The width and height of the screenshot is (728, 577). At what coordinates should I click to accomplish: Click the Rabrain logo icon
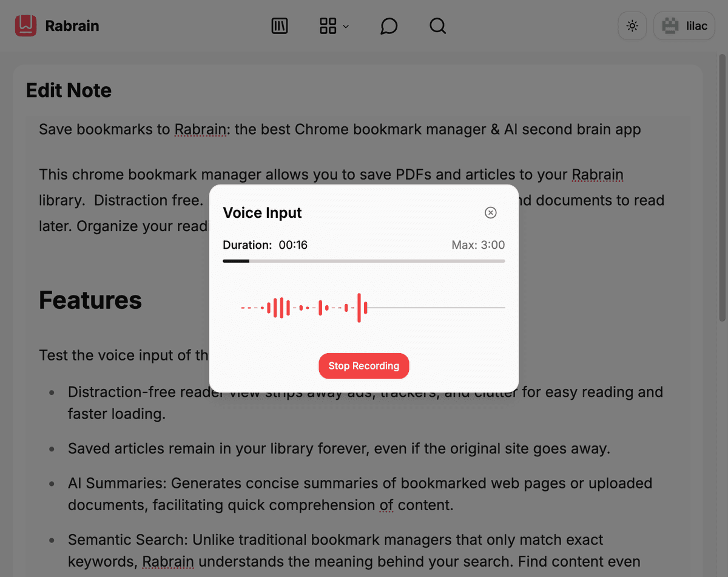click(25, 25)
